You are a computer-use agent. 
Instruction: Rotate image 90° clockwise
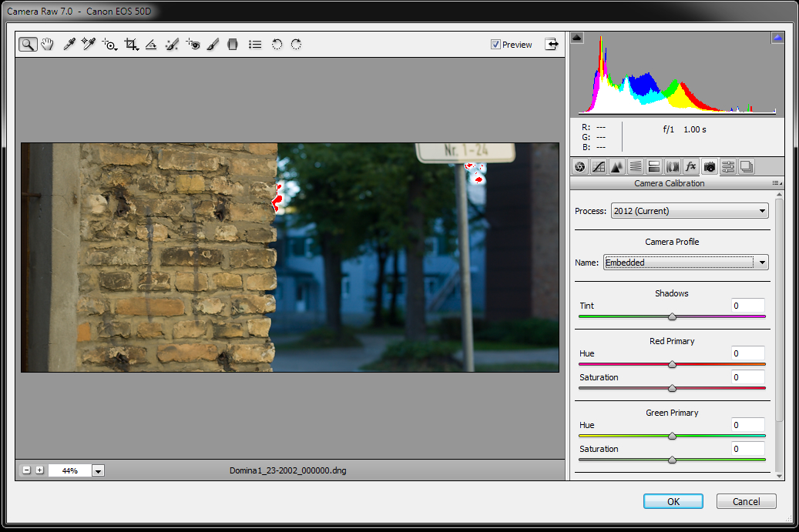(x=296, y=45)
